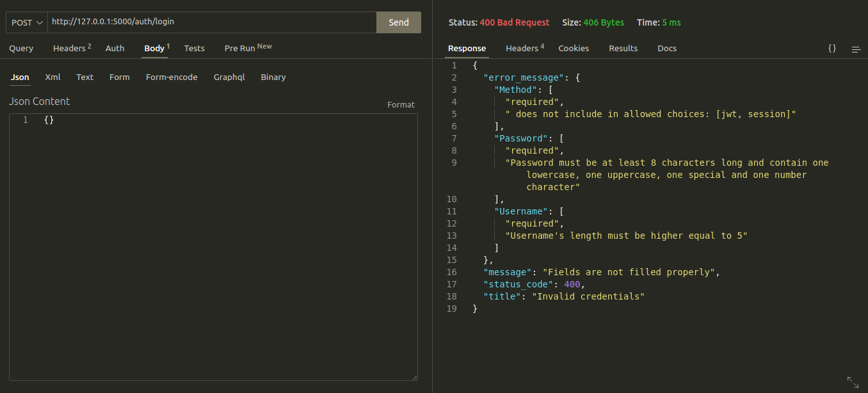
Task: Click the "Fields are not filled properly" value
Action: coord(629,273)
